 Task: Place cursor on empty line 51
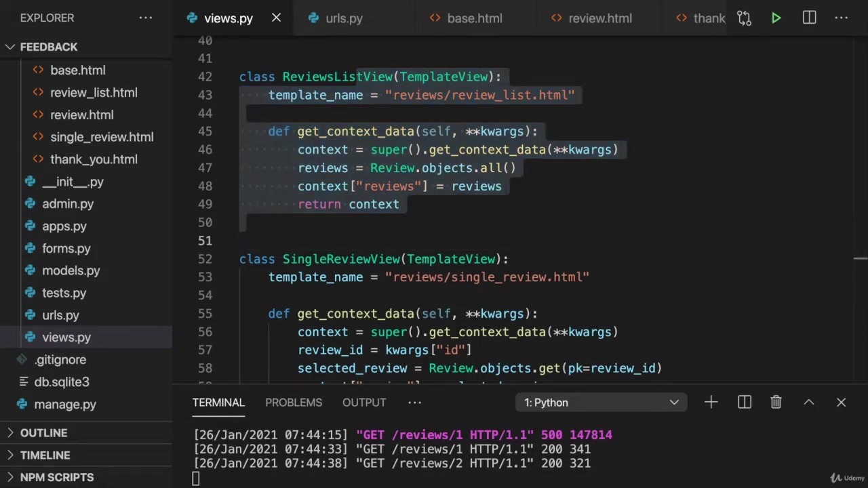[407, 241]
